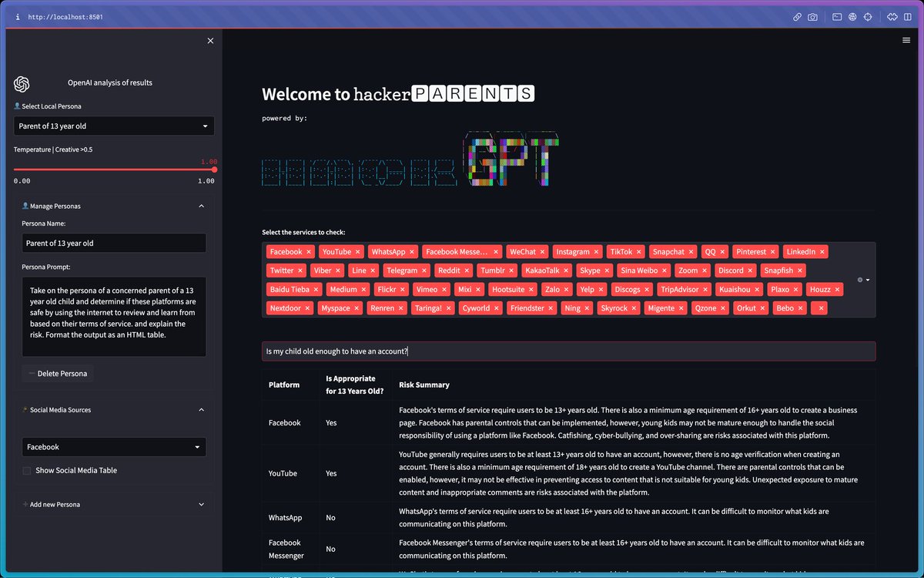Click the localhost URL in address bar
924x578 pixels.
click(65, 16)
